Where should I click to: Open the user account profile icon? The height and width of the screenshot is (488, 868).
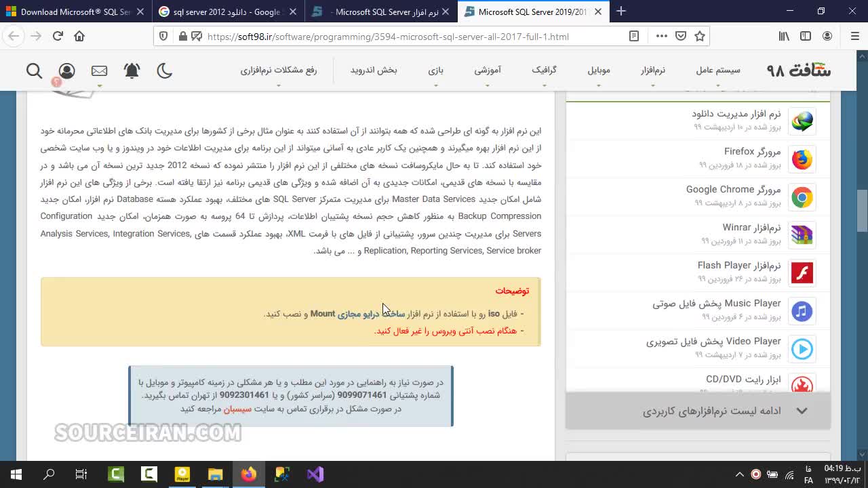tap(66, 70)
